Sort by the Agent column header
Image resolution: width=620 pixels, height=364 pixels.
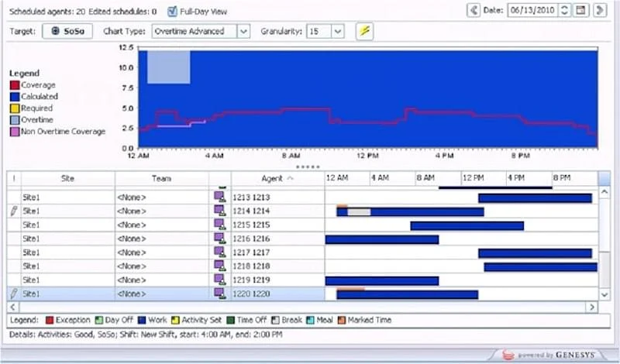pos(277,178)
